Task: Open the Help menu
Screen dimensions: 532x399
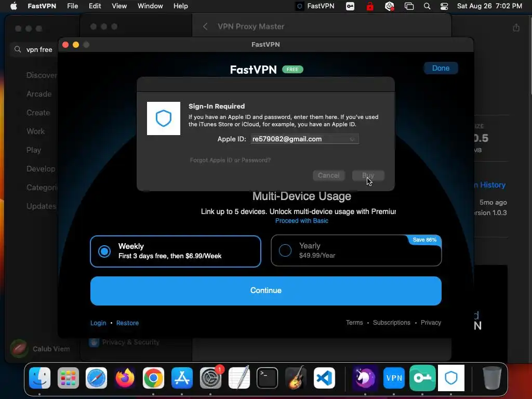Action: (180, 6)
